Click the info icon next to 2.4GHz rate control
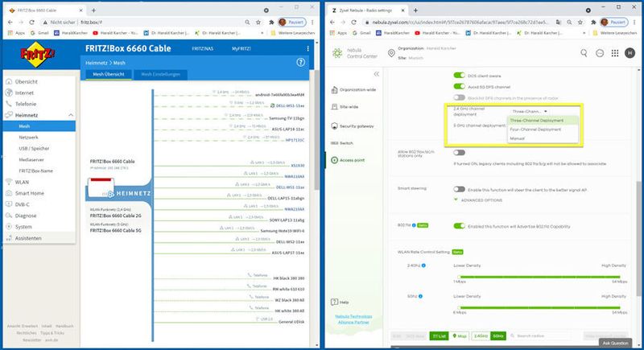The image size is (644, 350). [423, 266]
